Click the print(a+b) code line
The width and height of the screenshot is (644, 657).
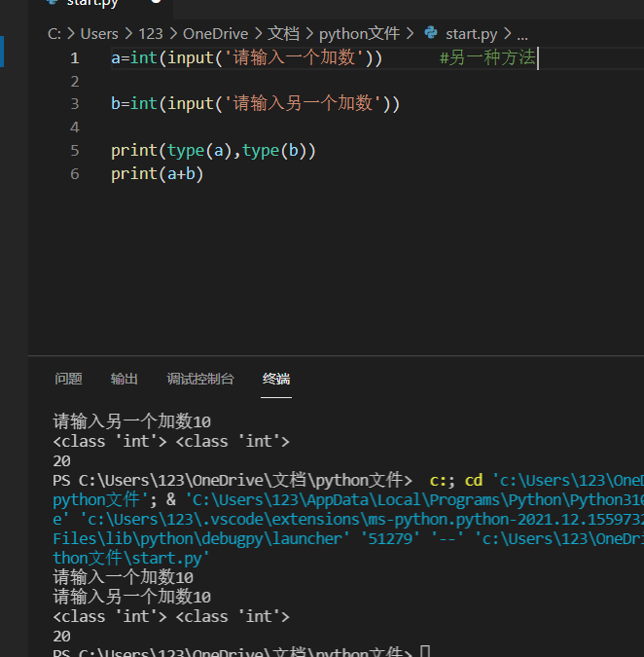coord(157,174)
